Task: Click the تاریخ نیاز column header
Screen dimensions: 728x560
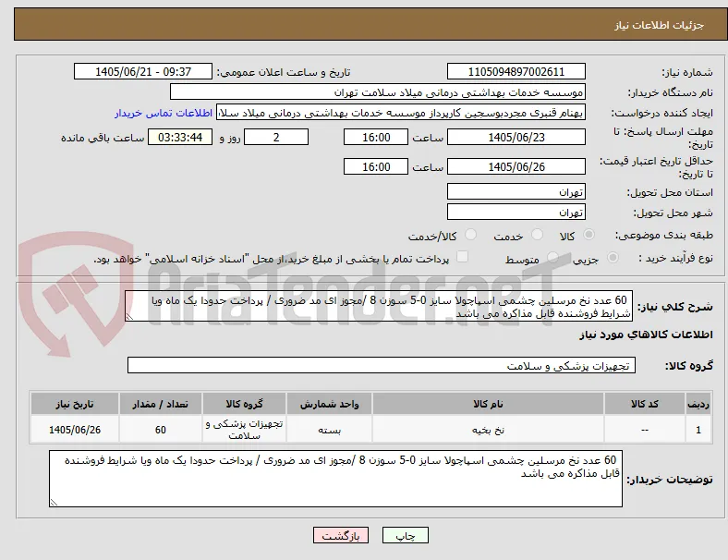Action: [75, 404]
